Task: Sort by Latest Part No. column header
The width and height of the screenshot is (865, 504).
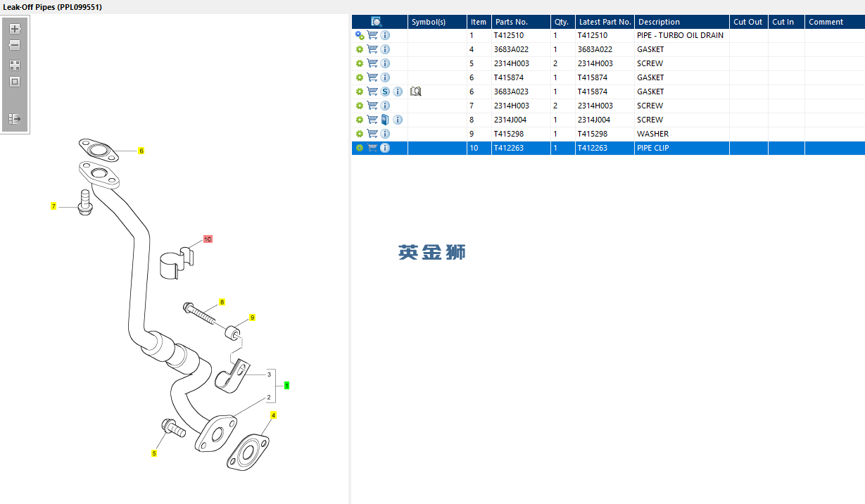Action: pos(605,22)
